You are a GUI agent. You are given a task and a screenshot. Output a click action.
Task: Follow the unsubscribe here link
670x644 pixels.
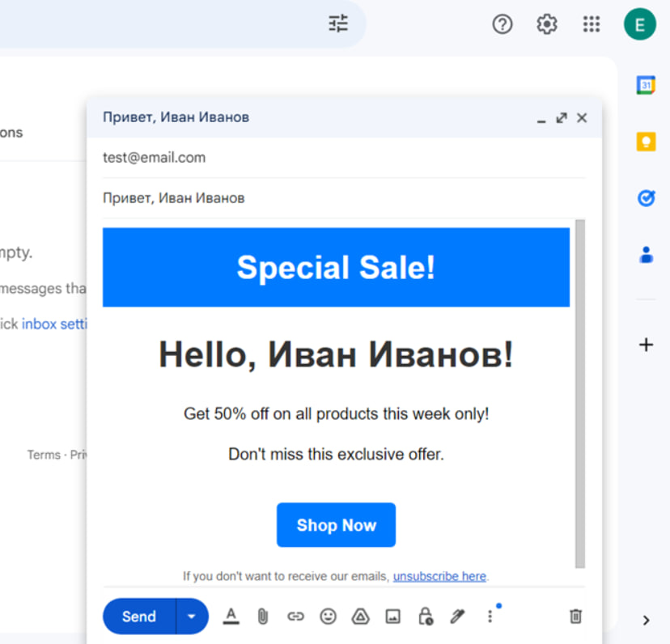pos(439,577)
